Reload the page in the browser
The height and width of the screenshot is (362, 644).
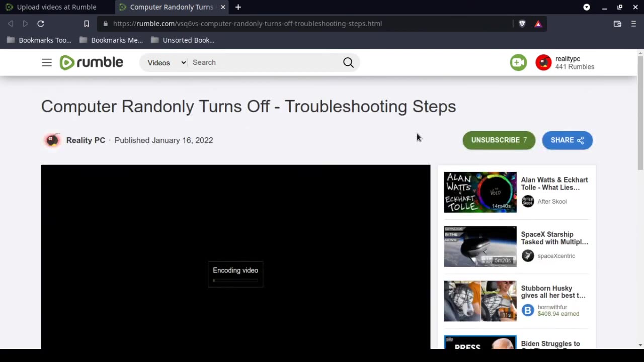click(x=41, y=24)
